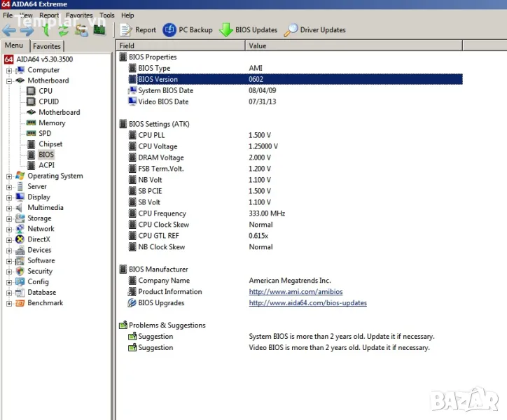Click the Report document icon in toolbar
The height and width of the screenshot is (420, 507).
pos(126,30)
